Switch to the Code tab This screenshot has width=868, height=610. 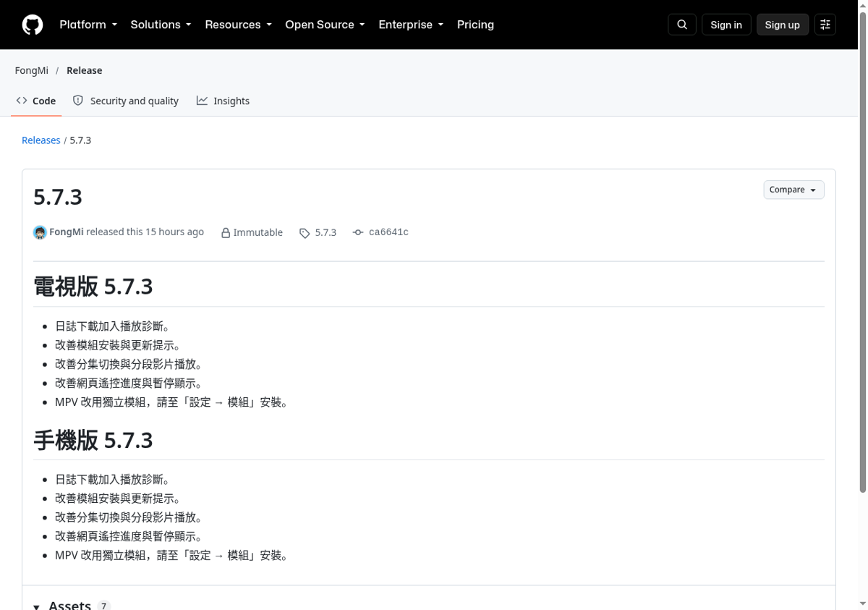(36, 101)
